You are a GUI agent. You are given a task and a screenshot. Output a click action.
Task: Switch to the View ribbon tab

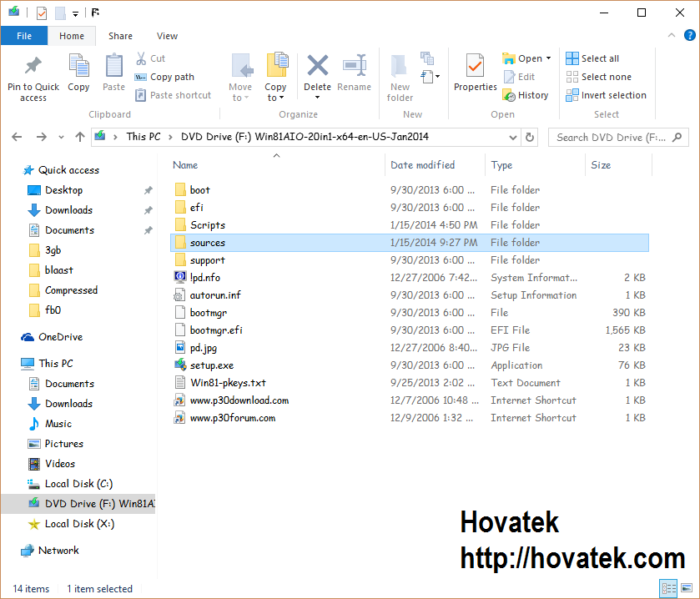coord(167,36)
